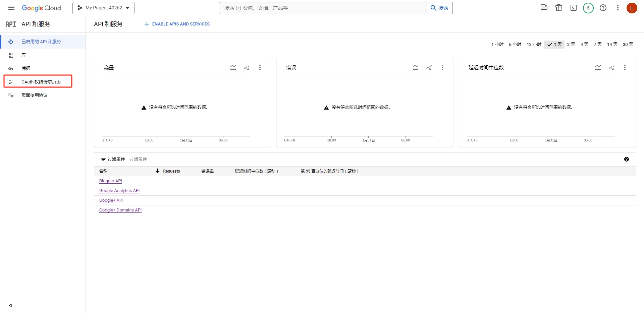Open the notifications badge showing 5
Image resolution: width=644 pixels, height=314 pixels.
[x=588, y=8]
